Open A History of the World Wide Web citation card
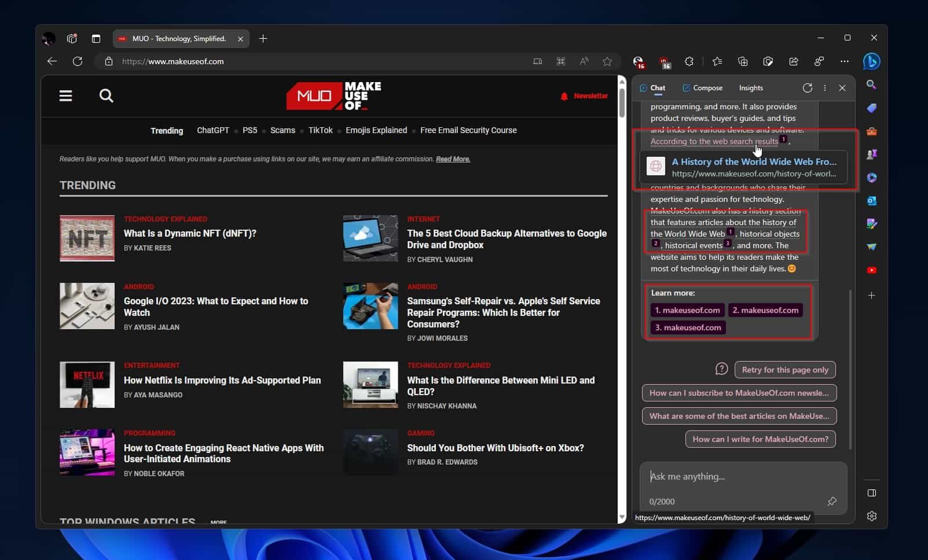 coord(743,167)
